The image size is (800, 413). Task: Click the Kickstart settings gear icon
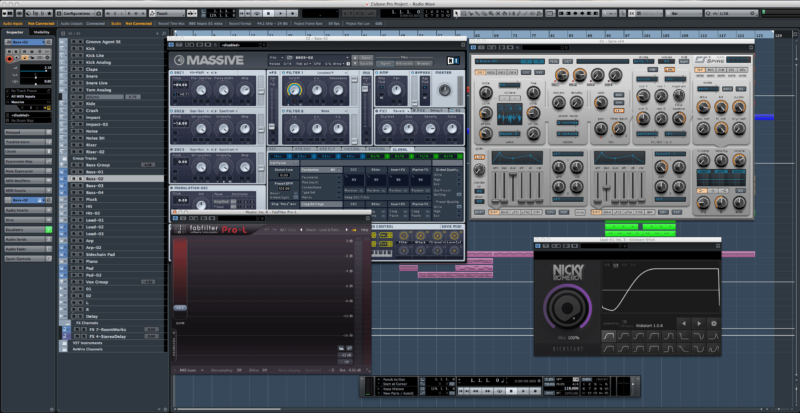tap(712, 322)
